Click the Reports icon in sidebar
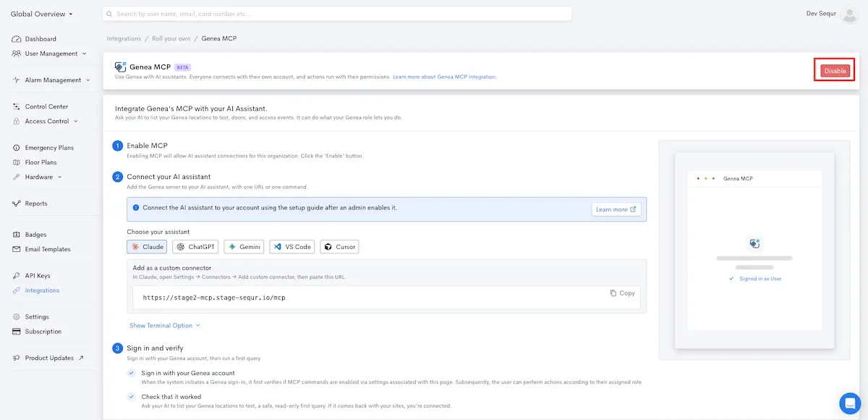 [17, 203]
